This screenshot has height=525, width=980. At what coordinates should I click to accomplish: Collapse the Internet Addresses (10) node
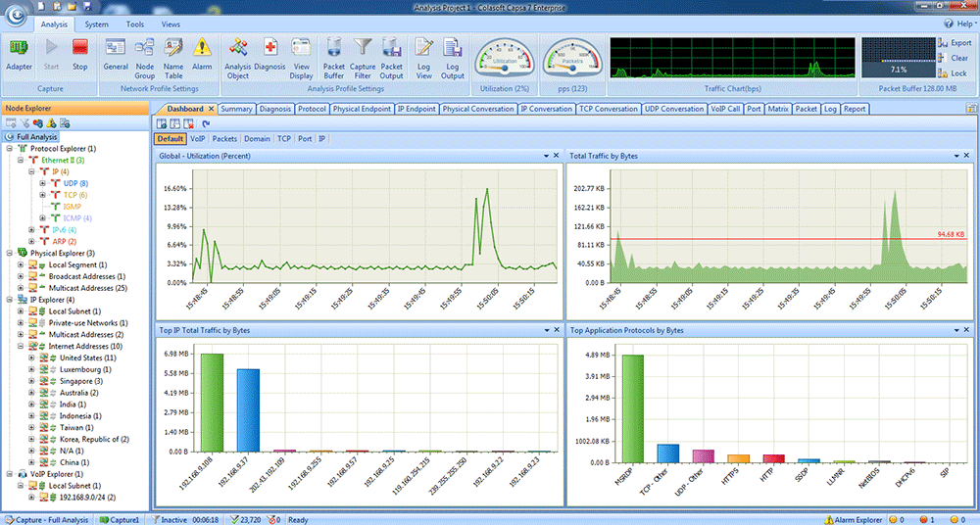(21, 347)
